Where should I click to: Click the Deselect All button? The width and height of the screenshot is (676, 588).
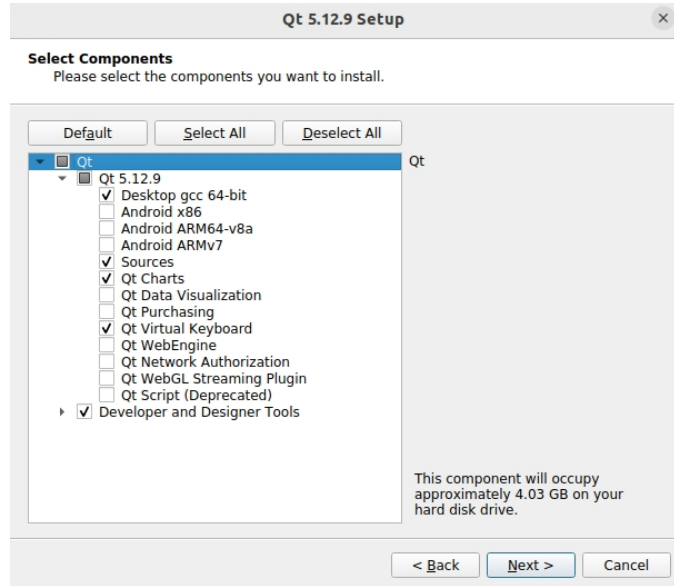click(342, 133)
